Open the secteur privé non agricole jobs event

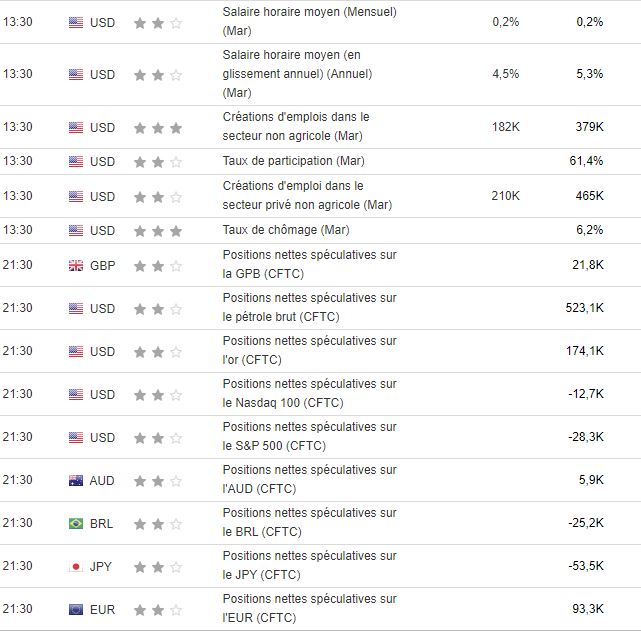(307, 196)
